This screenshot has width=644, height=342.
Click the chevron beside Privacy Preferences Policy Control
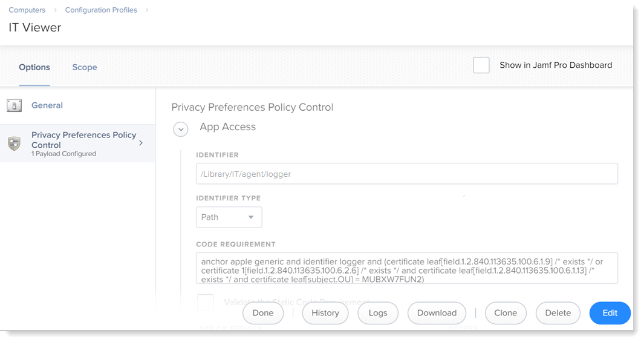click(141, 143)
